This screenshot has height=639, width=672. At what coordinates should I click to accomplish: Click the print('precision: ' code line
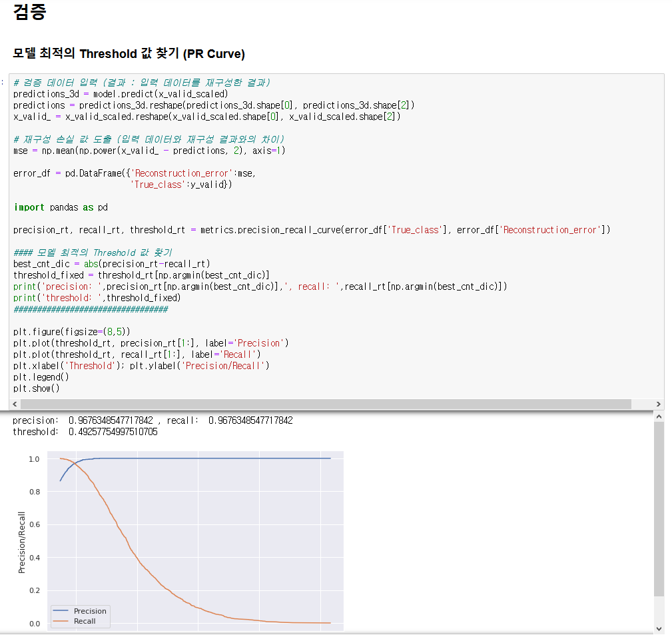260,287
